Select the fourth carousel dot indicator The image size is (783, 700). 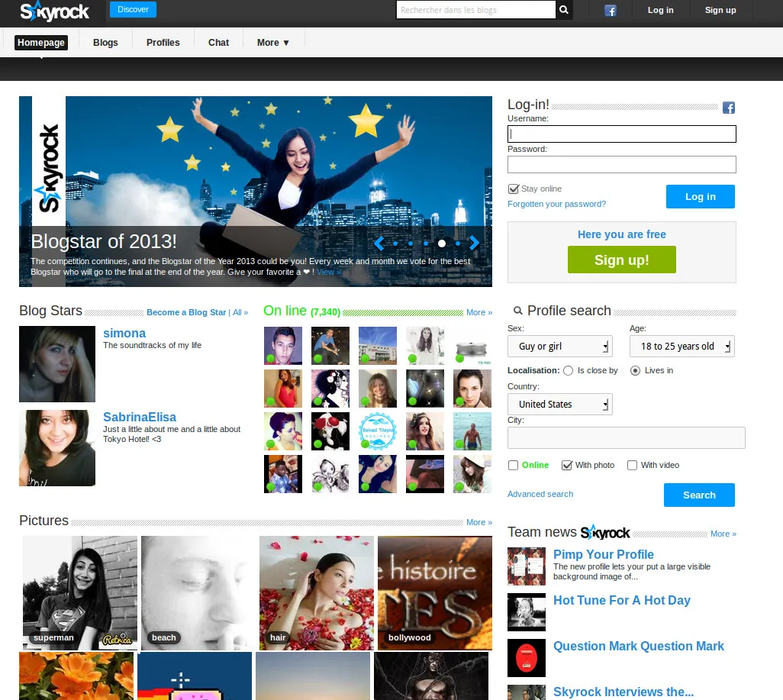pos(441,243)
